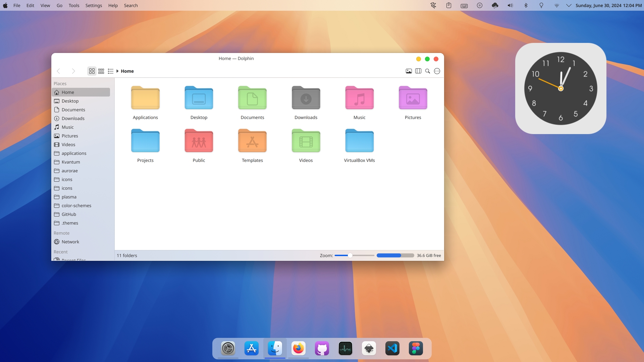This screenshot has height=362, width=644.
Task: Select Home in the Places sidebar
Action: coord(81,92)
